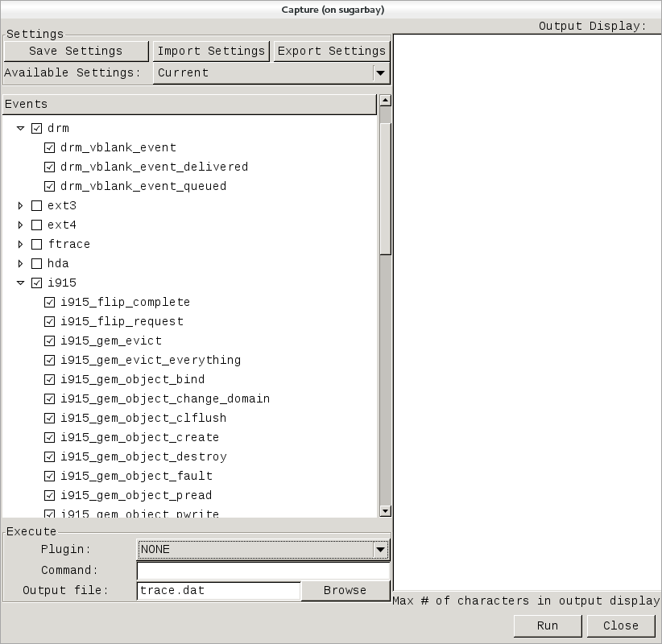Browse for an output file

coord(345,590)
